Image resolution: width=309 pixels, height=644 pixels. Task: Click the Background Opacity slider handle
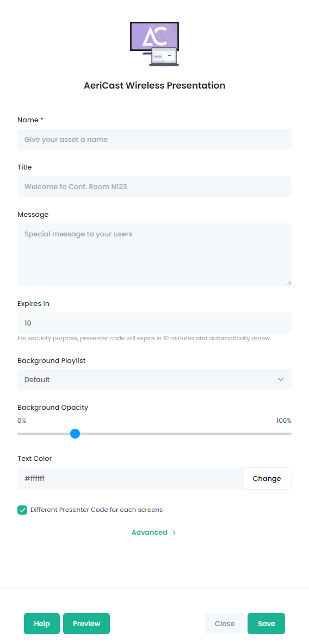pos(75,433)
